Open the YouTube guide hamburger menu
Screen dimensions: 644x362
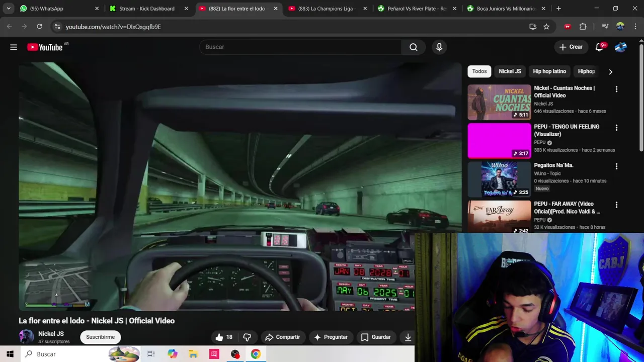pos(14,47)
